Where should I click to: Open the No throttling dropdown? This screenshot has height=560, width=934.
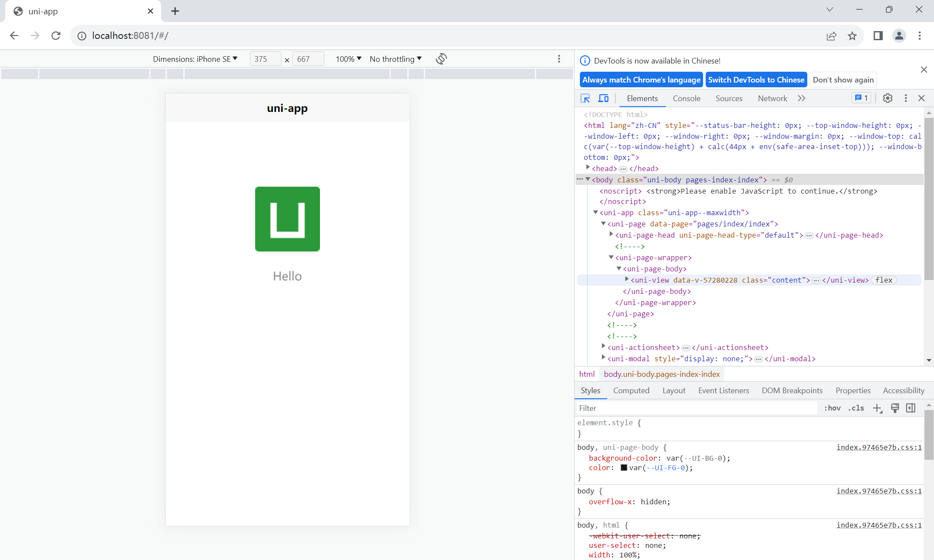pos(395,59)
